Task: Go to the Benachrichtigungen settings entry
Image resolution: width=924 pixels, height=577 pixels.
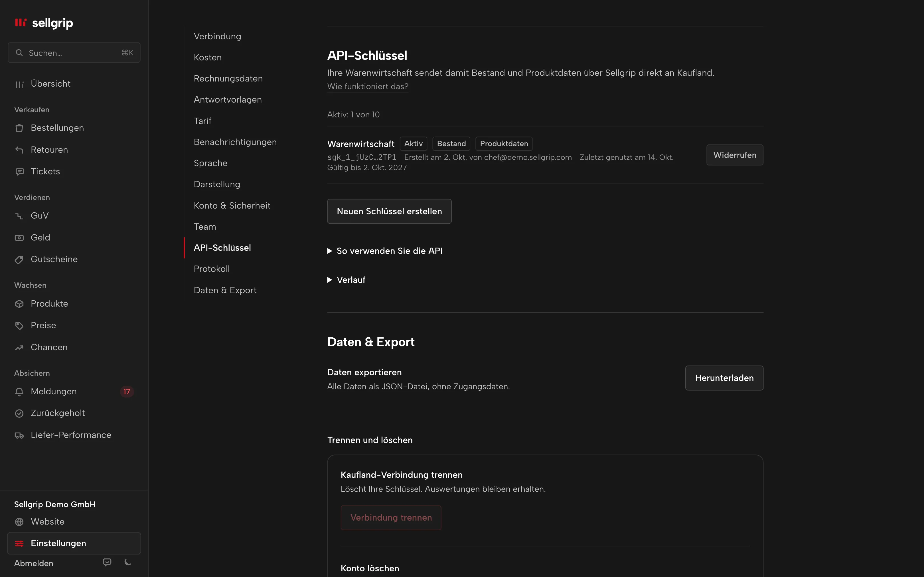Action: (235, 142)
